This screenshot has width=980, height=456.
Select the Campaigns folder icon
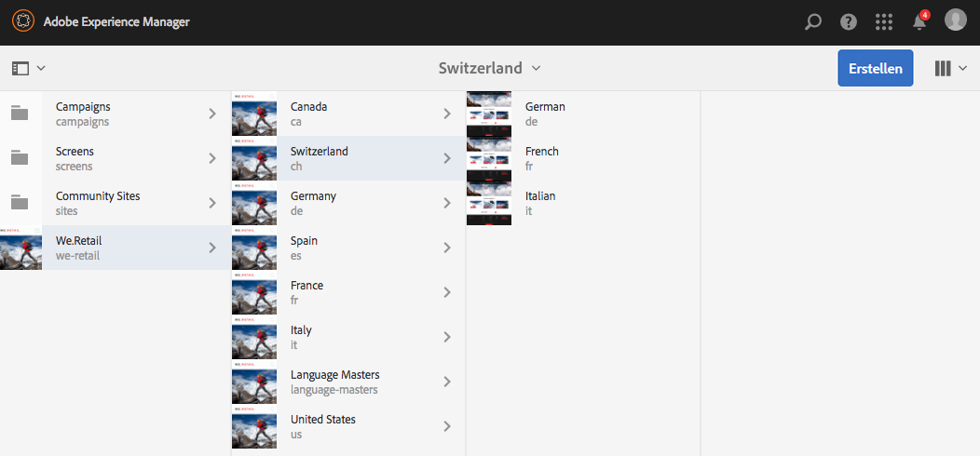[20, 113]
